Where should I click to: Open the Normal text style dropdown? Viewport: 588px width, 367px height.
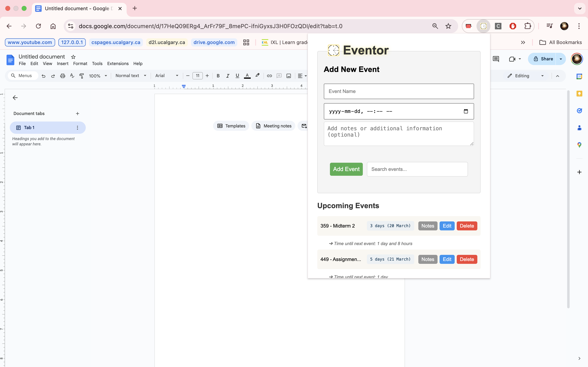131,76
